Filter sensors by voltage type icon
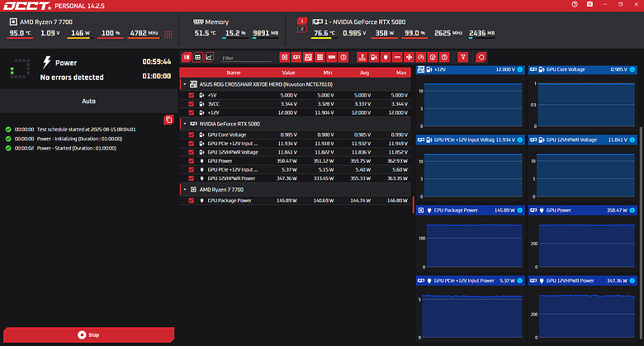Image resolution: width=644 pixels, height=346 pixels. (374, 58)
